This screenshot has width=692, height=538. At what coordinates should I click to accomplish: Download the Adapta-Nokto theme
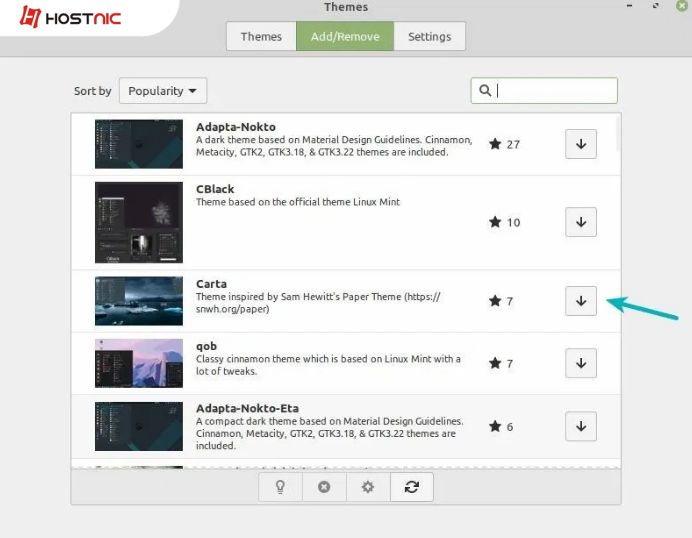[x=581, y=144]
